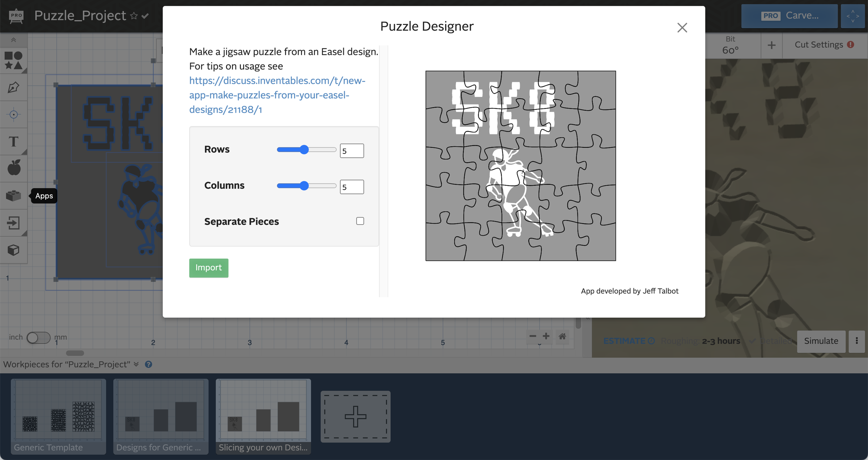Click the home view reset icon
868x460 pixels.
coord(562,336)
